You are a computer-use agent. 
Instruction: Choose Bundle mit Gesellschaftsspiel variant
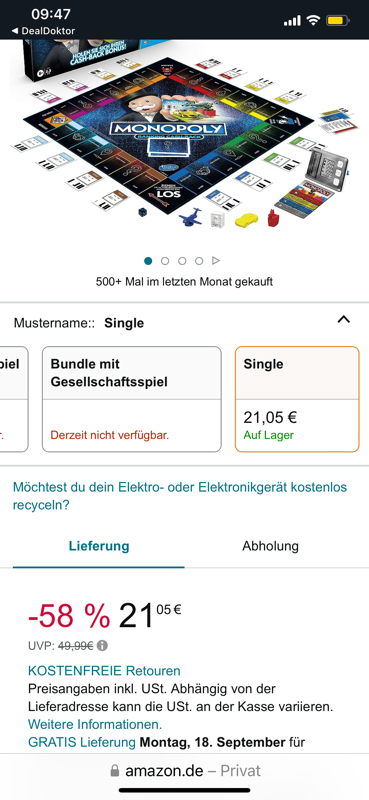pyautogui.click(x=132, y=399)
